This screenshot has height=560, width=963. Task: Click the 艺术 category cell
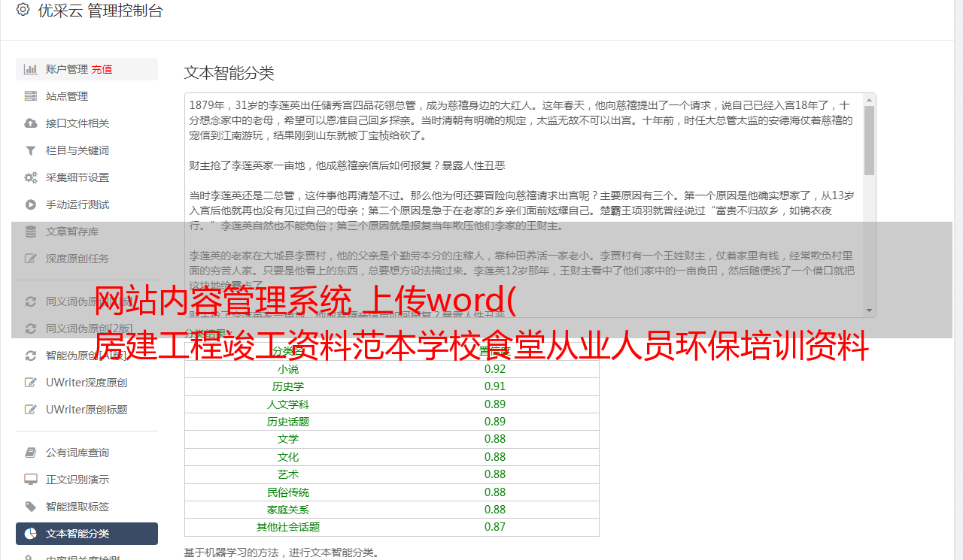pos(288,474)
